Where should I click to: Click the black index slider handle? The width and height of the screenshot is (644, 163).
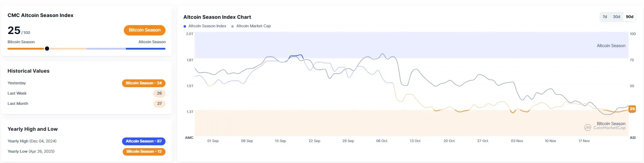tap(47, 49)
